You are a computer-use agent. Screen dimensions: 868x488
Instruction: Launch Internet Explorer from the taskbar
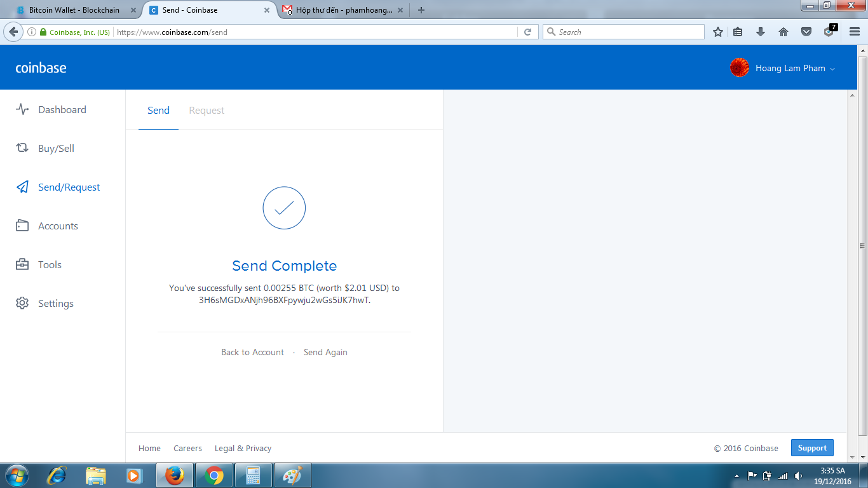pyautogui.click(x=57, y=475)
